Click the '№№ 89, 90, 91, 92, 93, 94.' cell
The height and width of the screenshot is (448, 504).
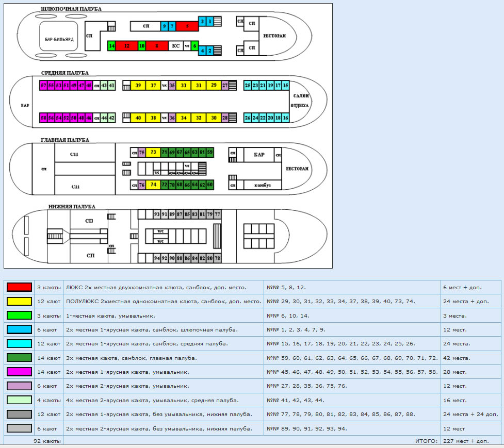pyautogui.click(x=352, y=428)
